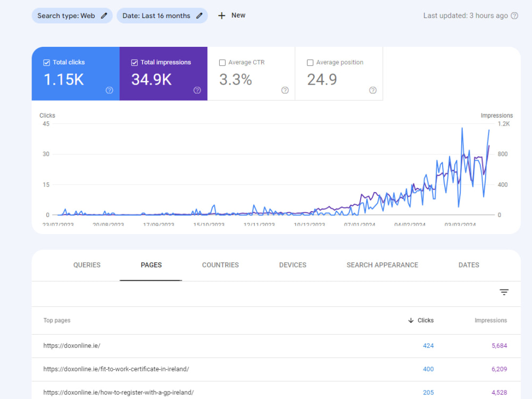
Task: Click the Search type: Web filter chip
Action: point(72,15)
